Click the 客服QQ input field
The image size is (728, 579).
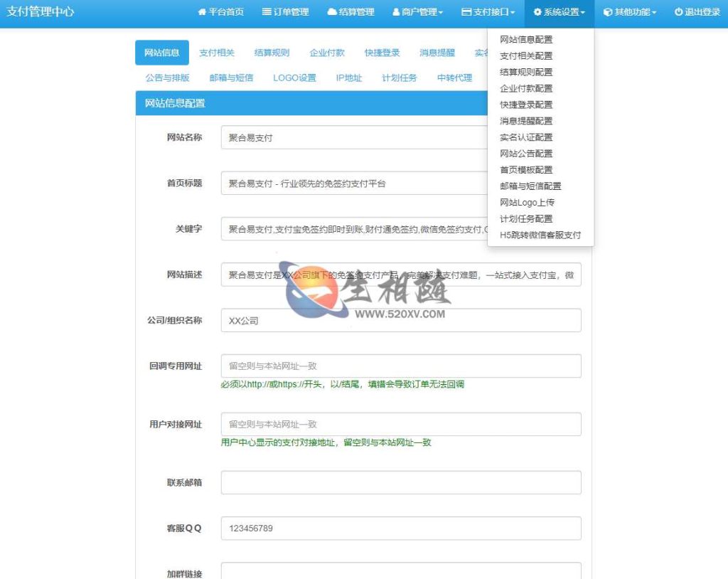click(402, 528)
